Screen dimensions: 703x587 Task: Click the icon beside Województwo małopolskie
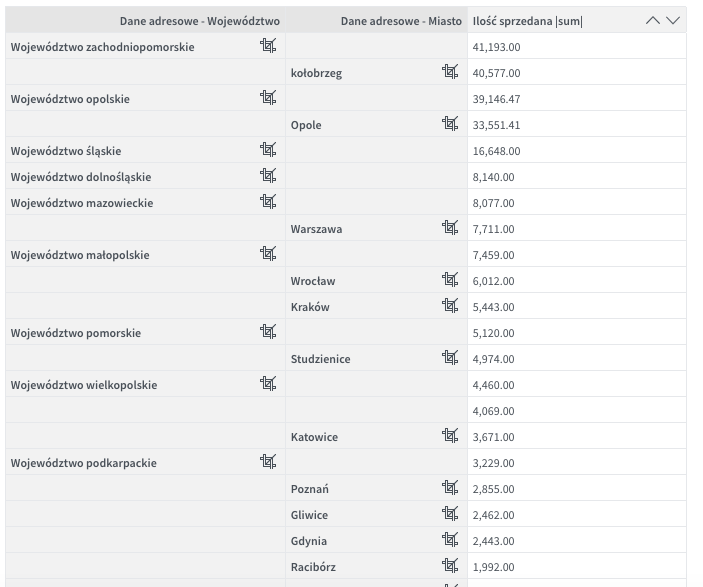268,254
